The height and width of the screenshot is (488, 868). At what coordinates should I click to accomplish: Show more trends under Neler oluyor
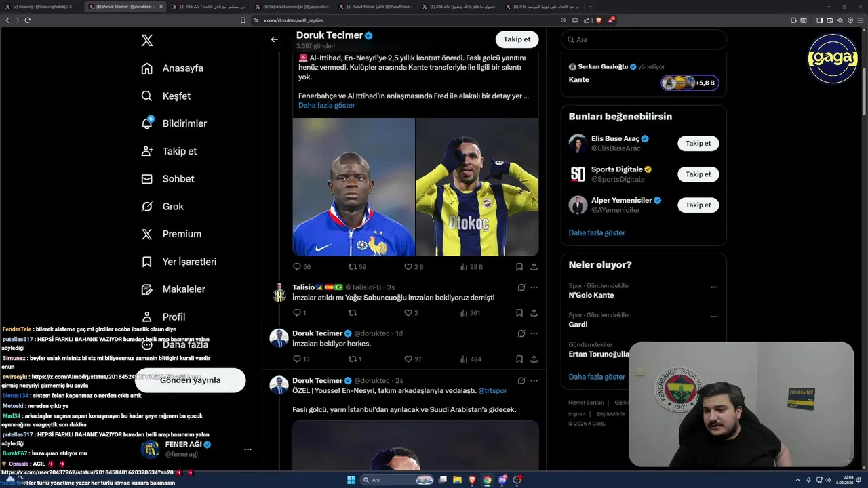point(597,377)
